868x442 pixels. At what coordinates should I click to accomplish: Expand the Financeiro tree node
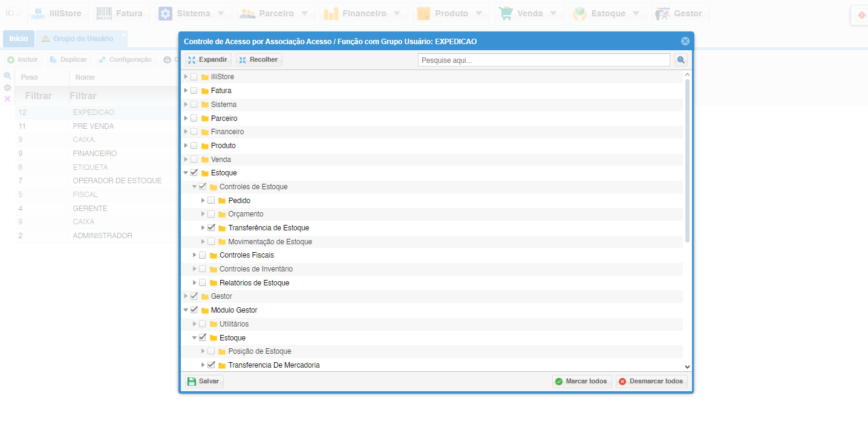[x=186, y=132]
